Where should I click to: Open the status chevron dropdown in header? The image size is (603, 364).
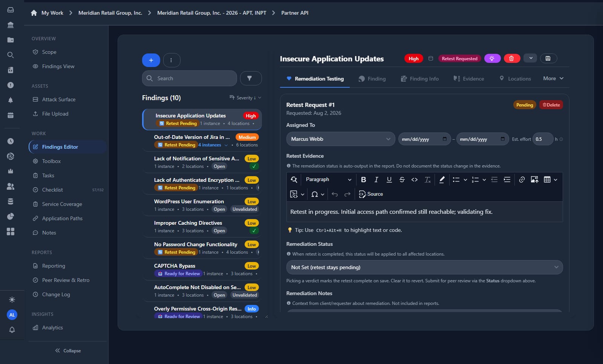point(530,58)
